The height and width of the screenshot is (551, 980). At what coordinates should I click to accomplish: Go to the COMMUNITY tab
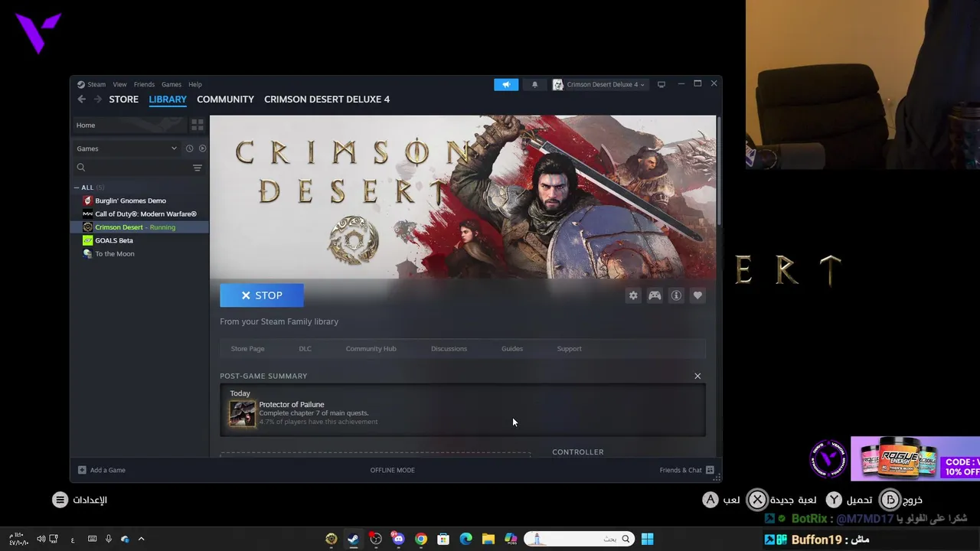click(225, 99)
